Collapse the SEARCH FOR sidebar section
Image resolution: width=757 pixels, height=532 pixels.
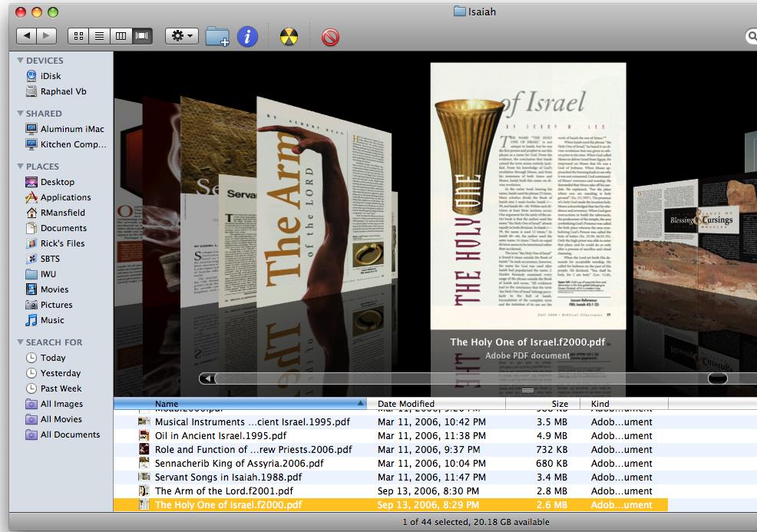[21, 342]
